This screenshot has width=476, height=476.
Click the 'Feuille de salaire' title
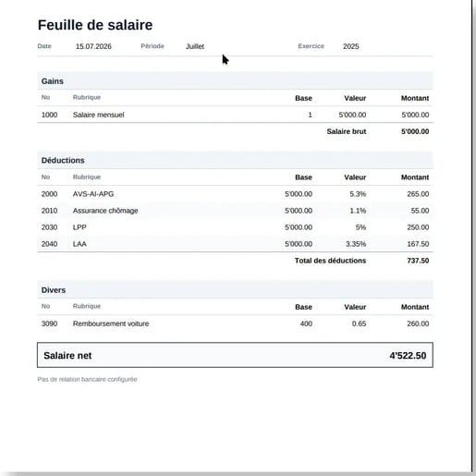pyautogui.click(x=95, y=25)
